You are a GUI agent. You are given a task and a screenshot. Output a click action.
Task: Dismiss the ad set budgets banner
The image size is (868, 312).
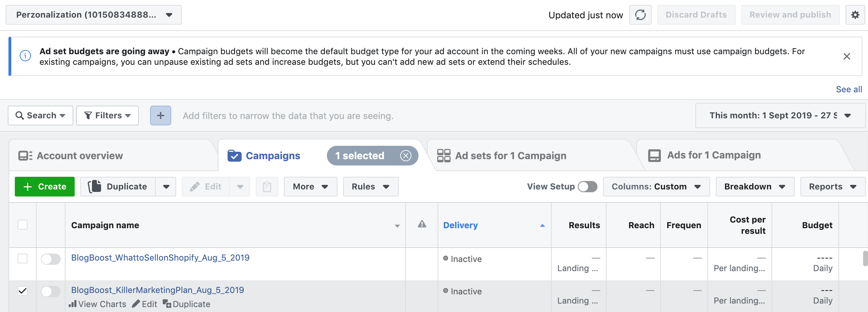click(x=847, y=56)
